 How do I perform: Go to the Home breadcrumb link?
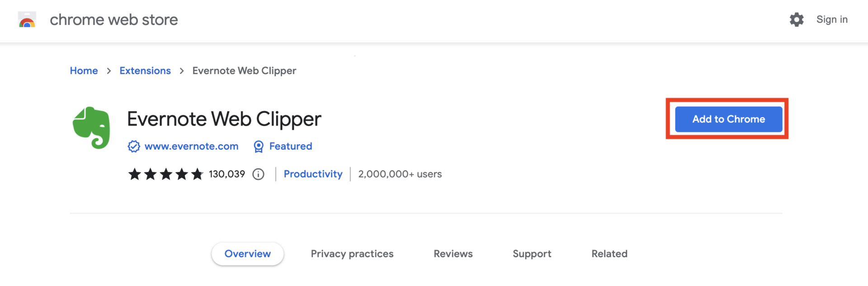(84, 71)
